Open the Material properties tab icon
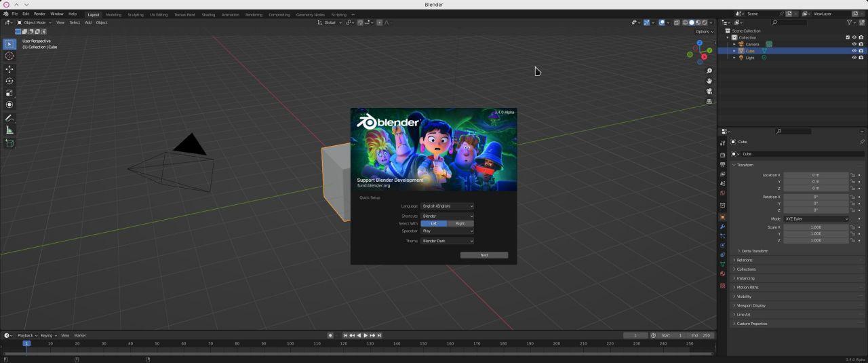The width and height of the screenshot is (868, 363). tap(722, 273)
